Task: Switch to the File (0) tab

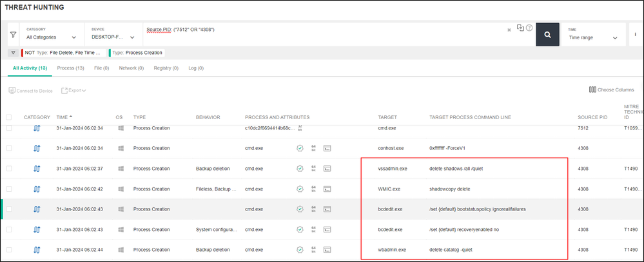Action: click(x=101, y=68)
